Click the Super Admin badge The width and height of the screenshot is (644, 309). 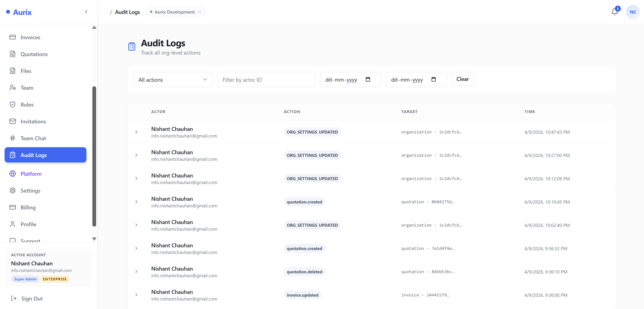click(x=25, y=279)
